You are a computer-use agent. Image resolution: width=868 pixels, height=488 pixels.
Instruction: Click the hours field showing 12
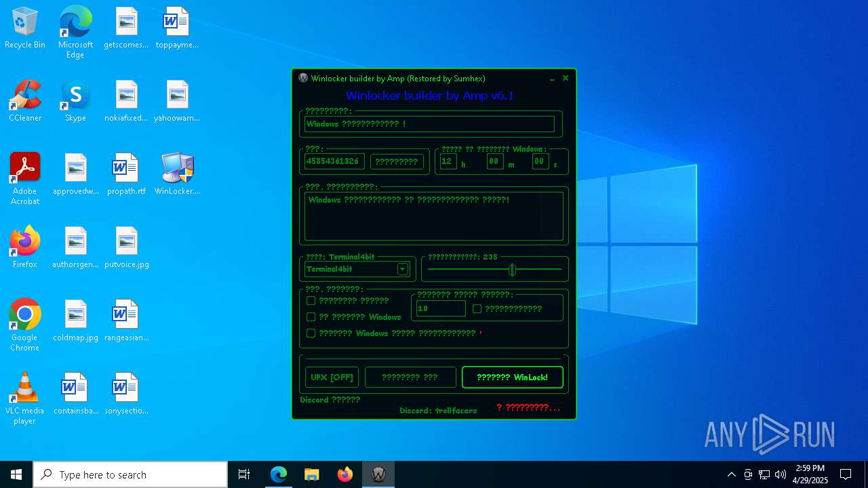(x=448, y=161)
